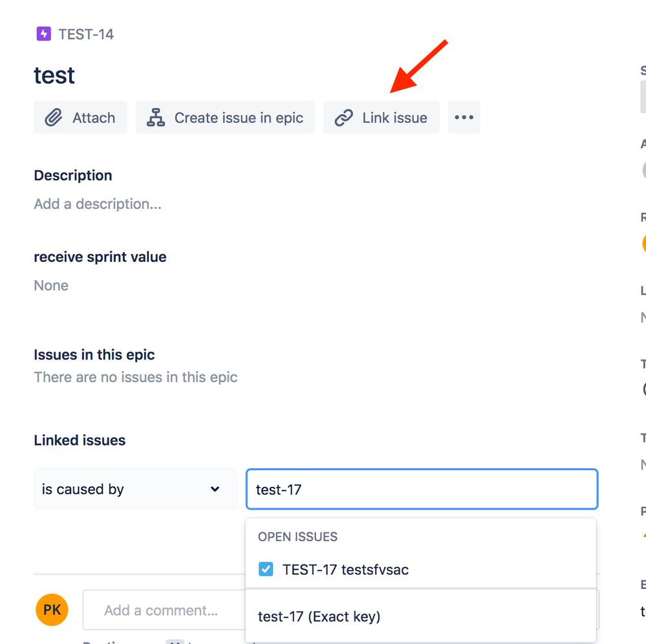Screen dimensions: 646x644
Task: Uncheck the suggested open issue TEST-17
Action: click(266, 569)
